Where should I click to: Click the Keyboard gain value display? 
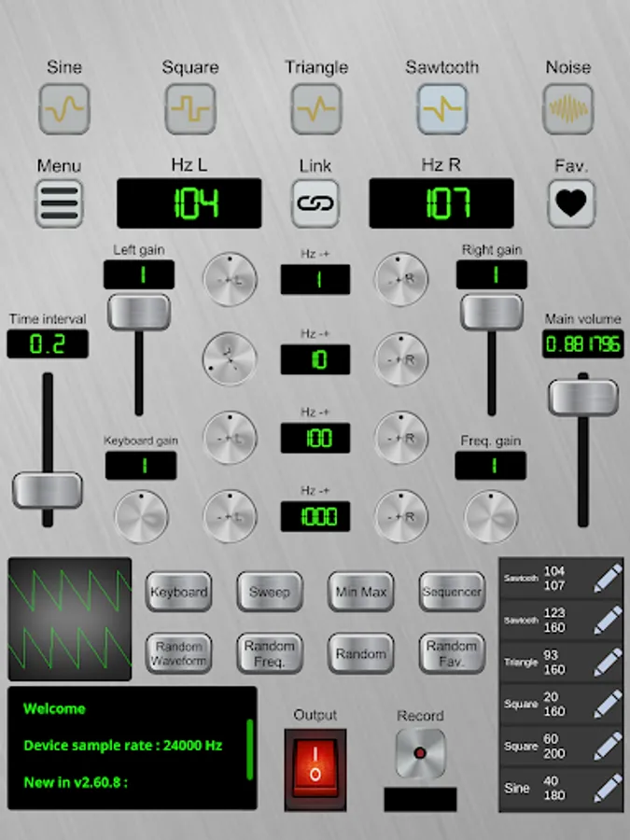(x=141, y=466)
